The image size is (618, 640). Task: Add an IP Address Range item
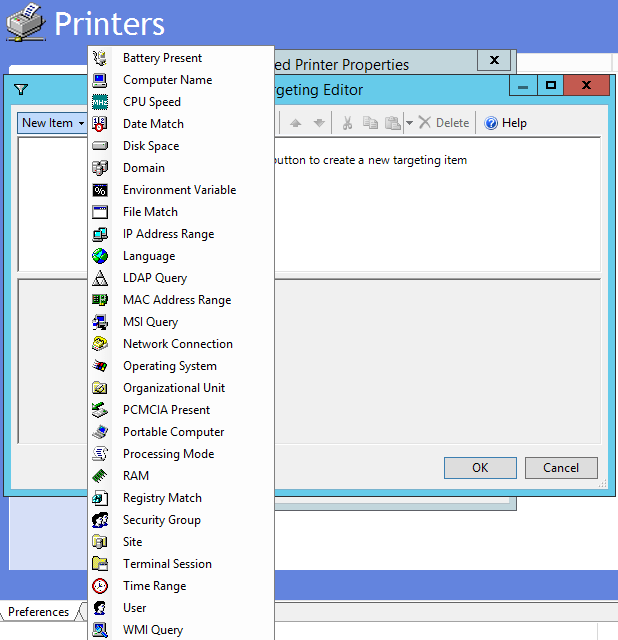point(168,234)
